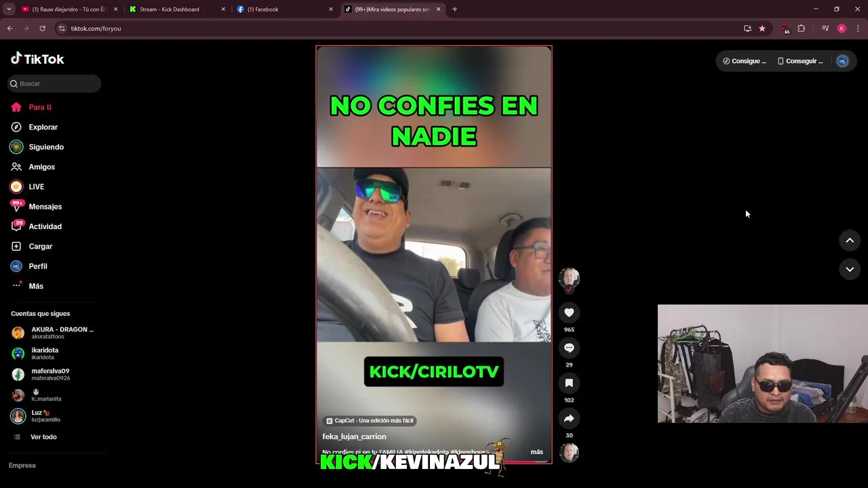
Task: Open the Para ti feed
Action: [x=40, y=107]
